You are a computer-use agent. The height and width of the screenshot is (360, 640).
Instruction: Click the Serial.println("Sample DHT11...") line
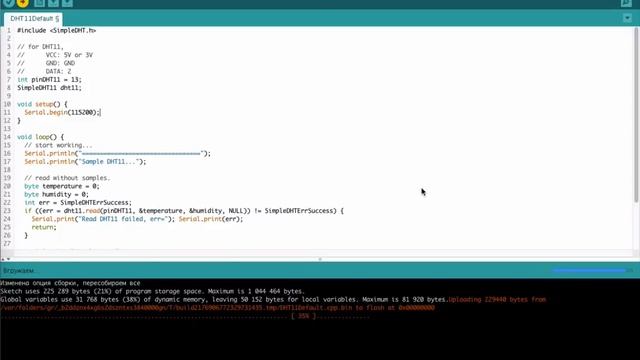pyautogui.click(x=85, y=162)
